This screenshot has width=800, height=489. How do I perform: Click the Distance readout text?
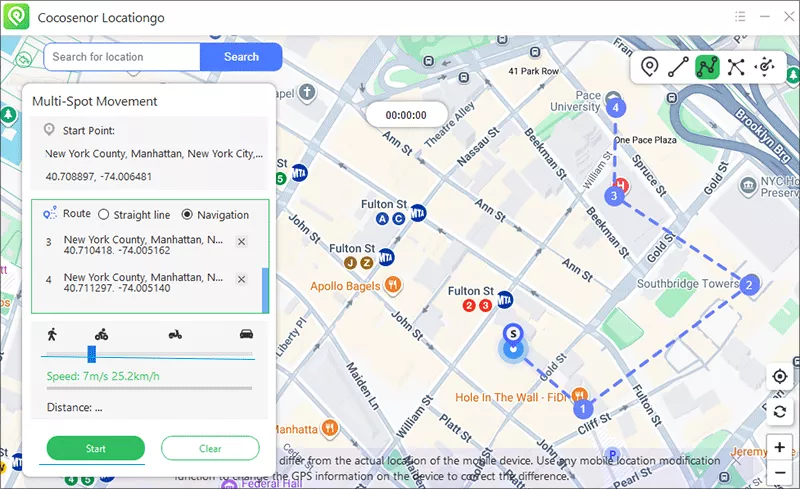coord(74,408)
